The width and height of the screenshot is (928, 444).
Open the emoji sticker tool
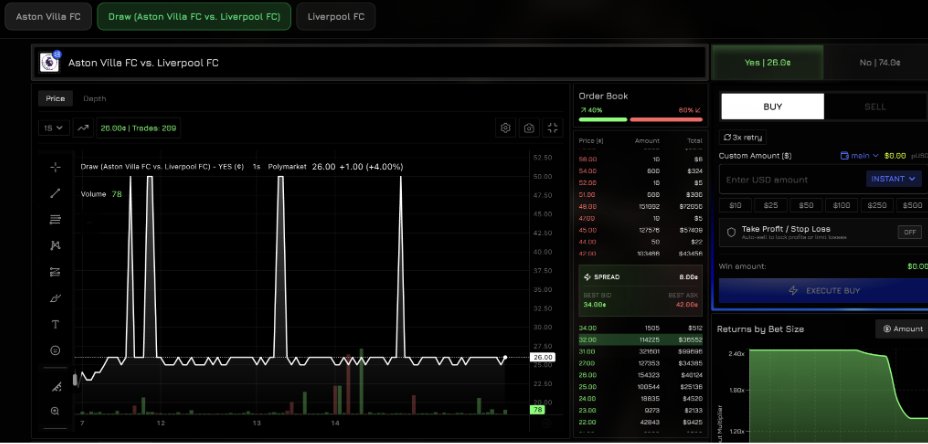56,350
